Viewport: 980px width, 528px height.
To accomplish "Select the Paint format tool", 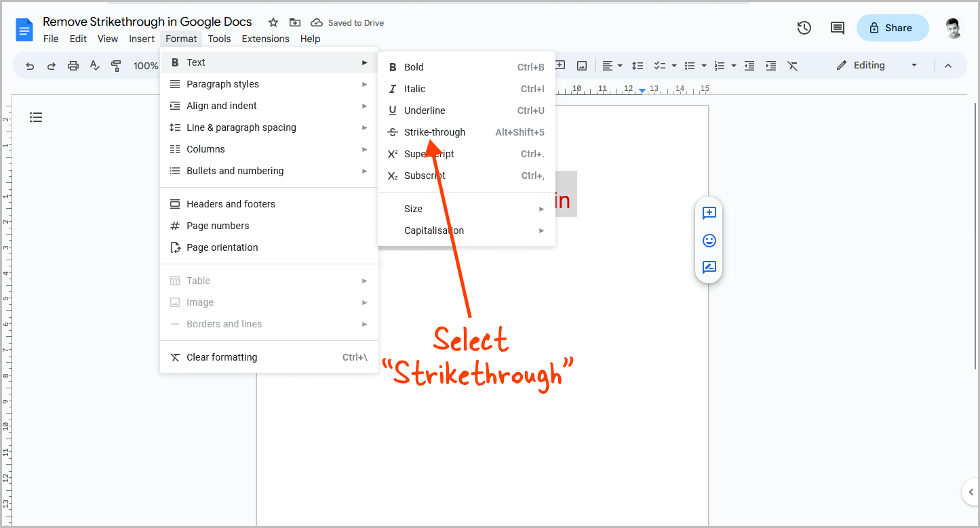I will (x=116, y=66).
